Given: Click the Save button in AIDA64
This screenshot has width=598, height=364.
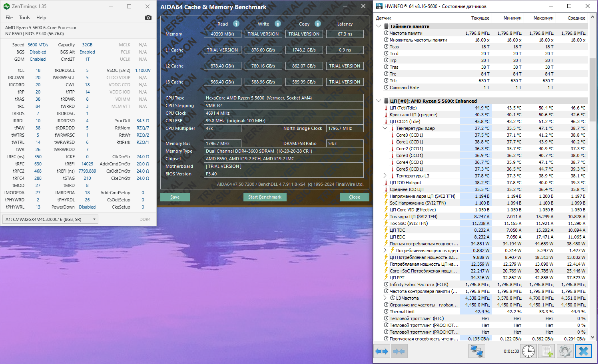Looking at the screenshot, I should (175, 197).
